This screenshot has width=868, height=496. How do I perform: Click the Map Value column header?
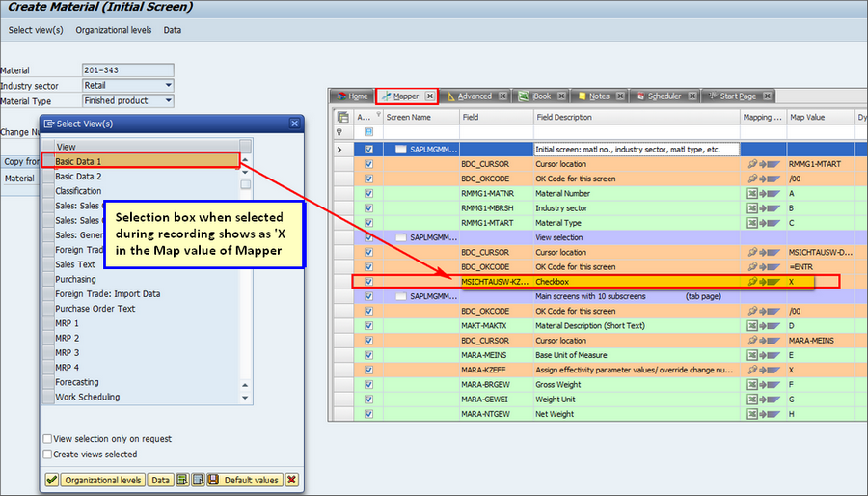pos(821,117)
